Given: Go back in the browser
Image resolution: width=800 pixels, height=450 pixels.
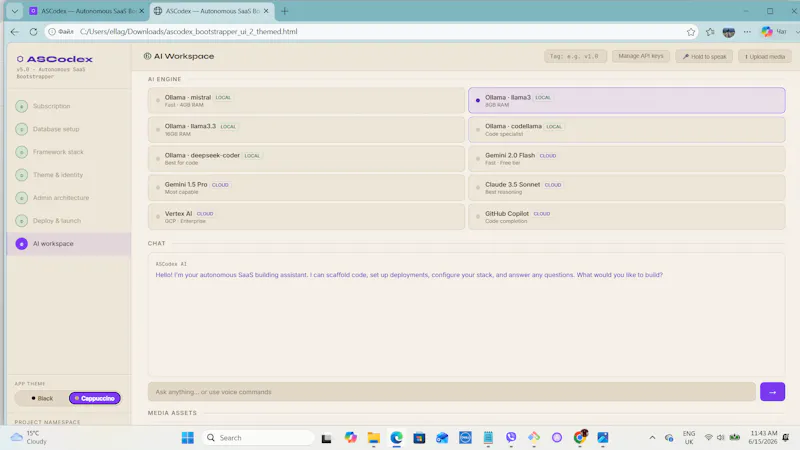Looking at the screenshot, I should [15, 32].
